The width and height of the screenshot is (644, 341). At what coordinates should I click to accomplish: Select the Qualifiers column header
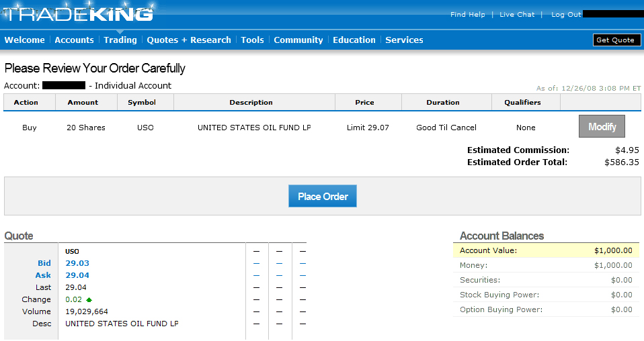pos(522,102)
